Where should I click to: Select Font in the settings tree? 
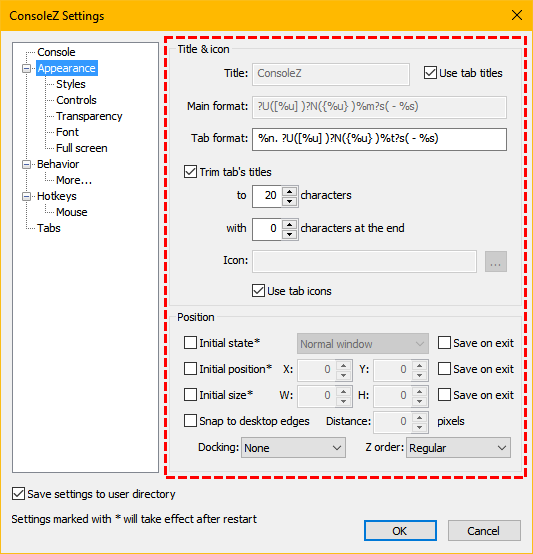[67, 132]
